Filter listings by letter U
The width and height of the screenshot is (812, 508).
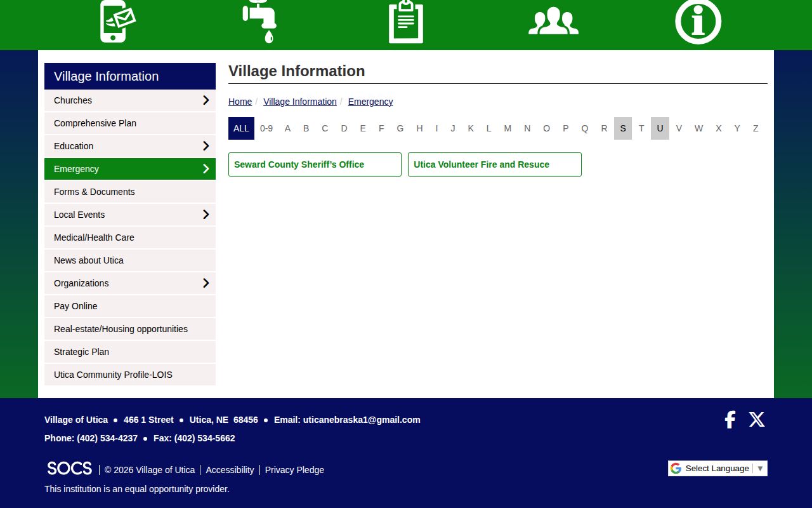[x=660, y=128]
